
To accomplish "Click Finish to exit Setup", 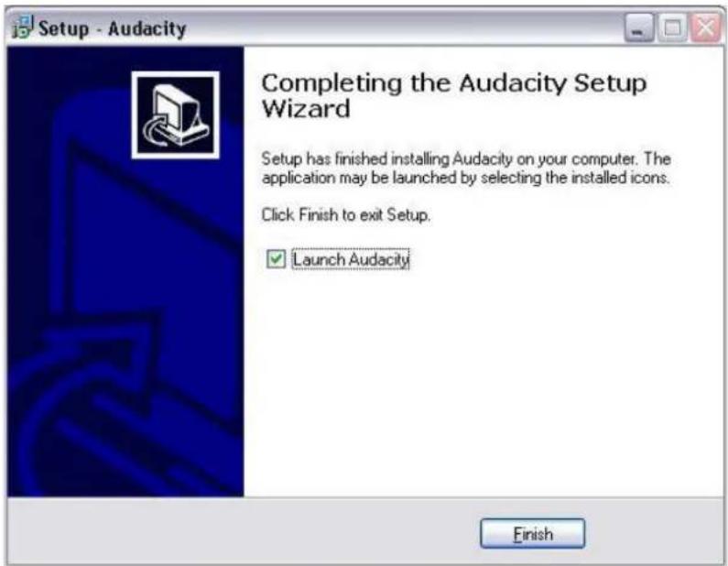I will tap(533, 534).
